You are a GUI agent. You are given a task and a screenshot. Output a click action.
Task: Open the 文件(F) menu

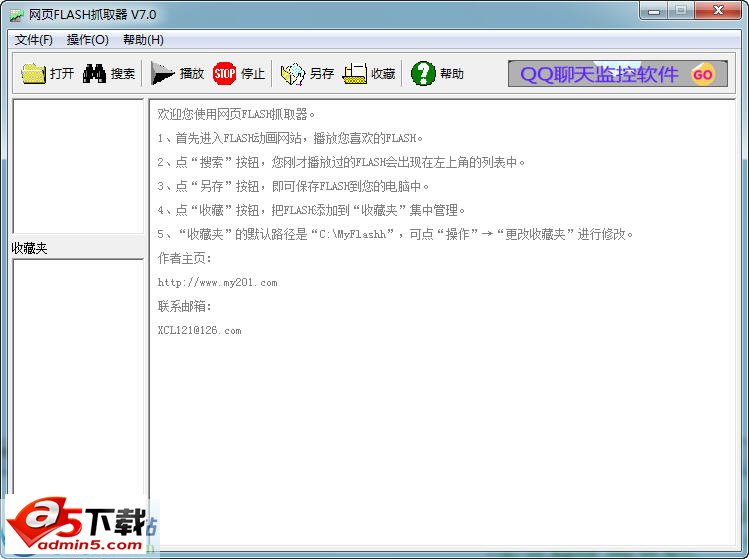33,40
